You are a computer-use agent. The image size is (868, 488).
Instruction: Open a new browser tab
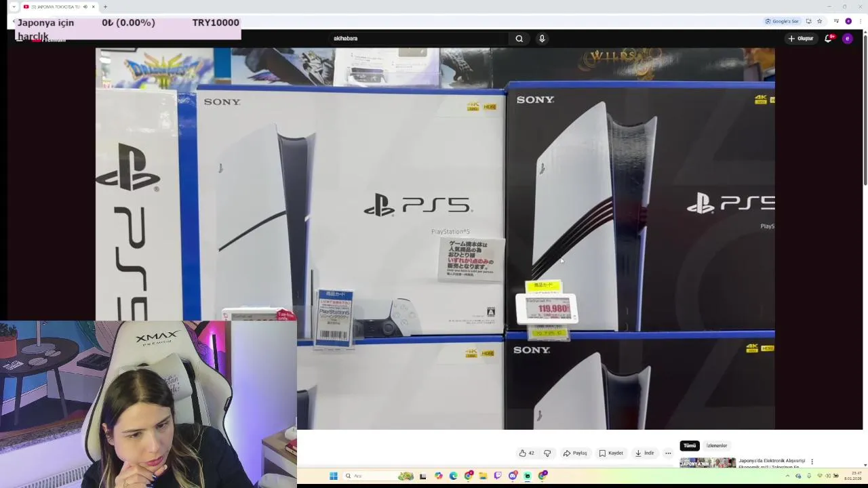105,7
